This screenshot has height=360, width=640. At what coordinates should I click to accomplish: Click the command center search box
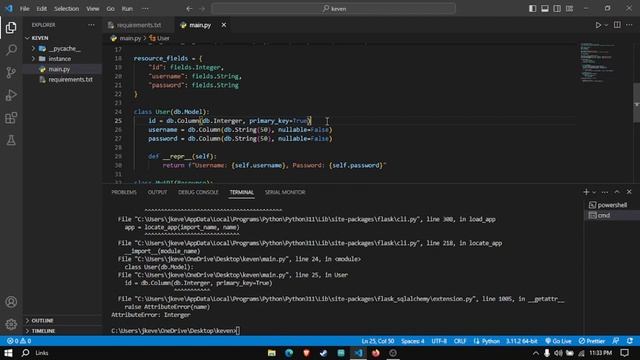[x=333, y=9]
